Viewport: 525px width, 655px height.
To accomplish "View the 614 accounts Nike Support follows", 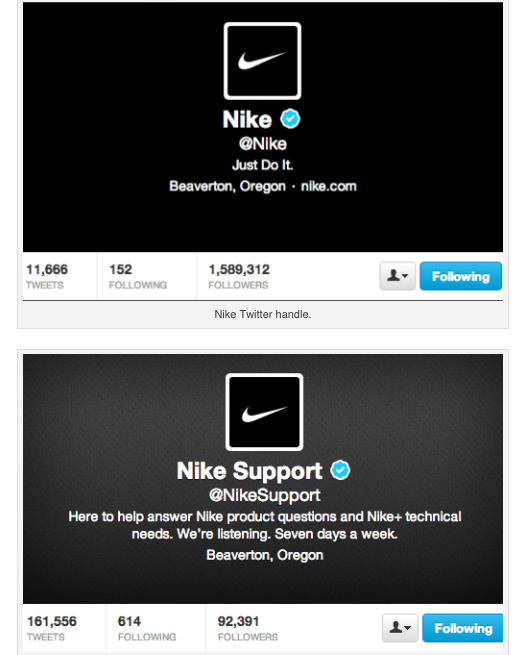I will coord(147,628).
